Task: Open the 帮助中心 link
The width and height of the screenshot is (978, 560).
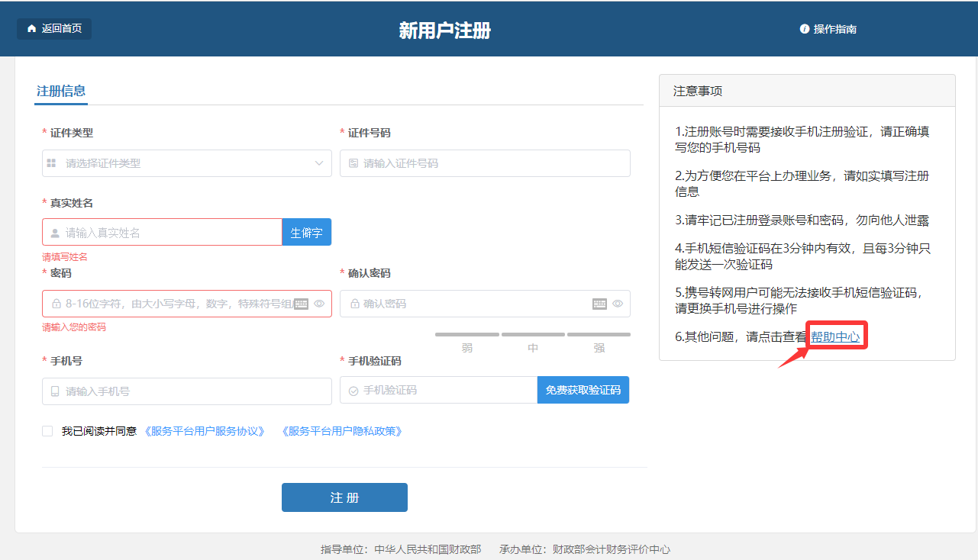Action: tap(835, 336)
